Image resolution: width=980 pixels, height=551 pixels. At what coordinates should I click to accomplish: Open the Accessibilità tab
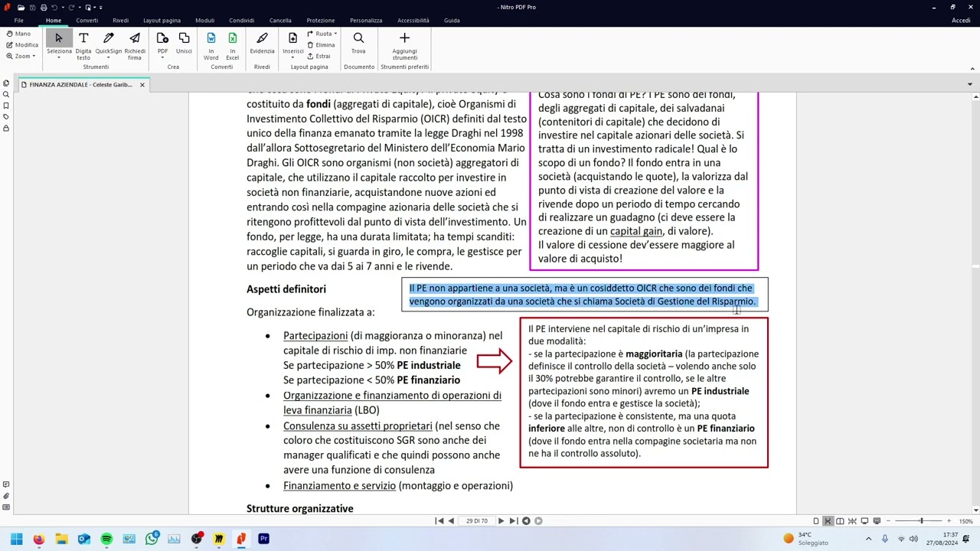coord(413,21)
